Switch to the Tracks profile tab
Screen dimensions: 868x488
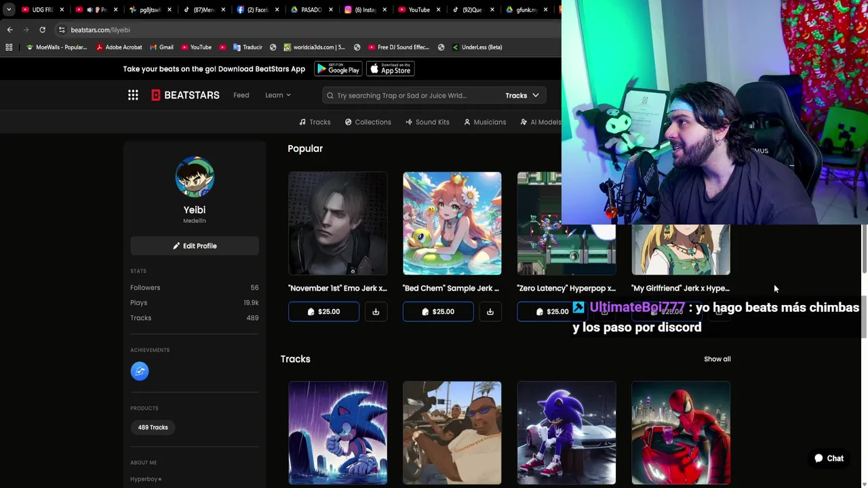[x=315, y=122]
